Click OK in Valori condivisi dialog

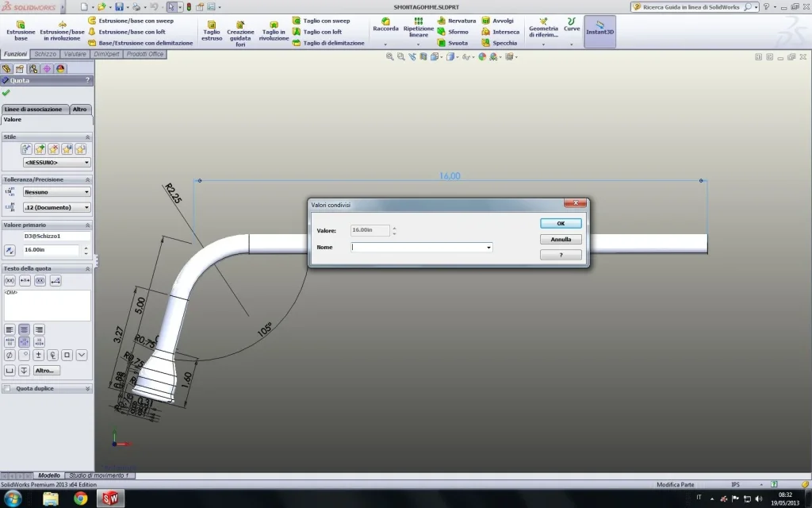click(x=561, y=224)
